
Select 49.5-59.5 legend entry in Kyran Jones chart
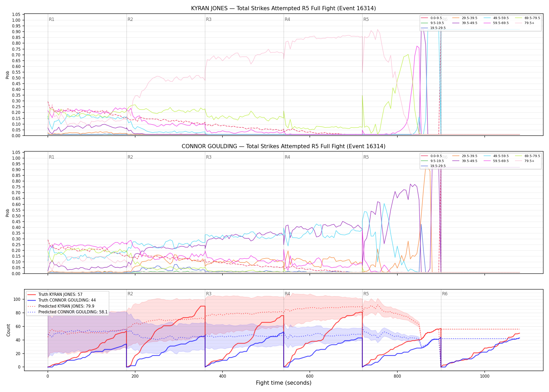click(496, 18)
